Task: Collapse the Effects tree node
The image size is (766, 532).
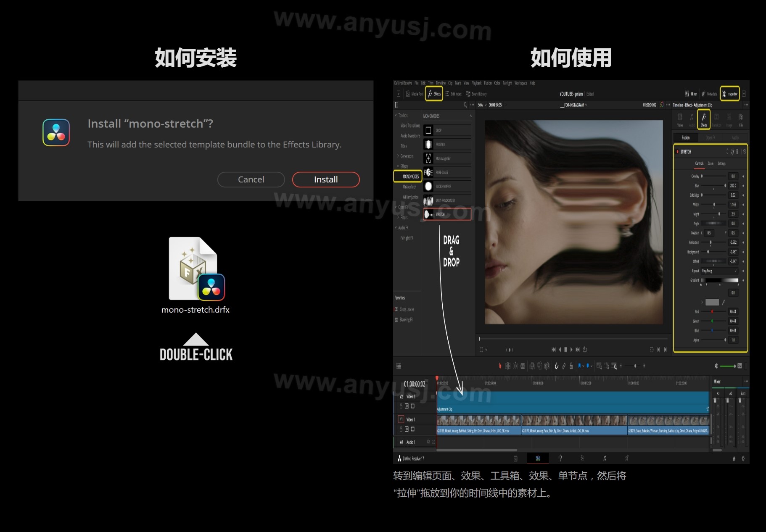Action: 398,166
